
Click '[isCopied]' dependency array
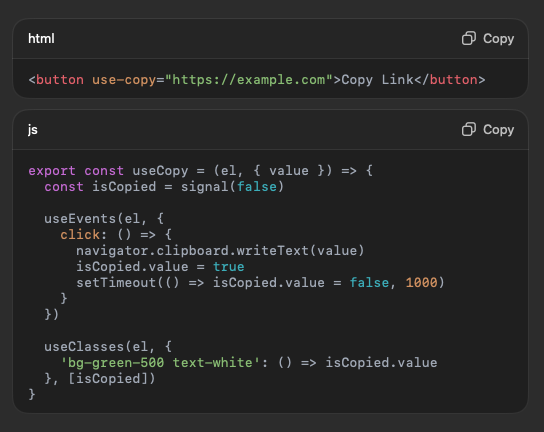[x=108, y=379]
